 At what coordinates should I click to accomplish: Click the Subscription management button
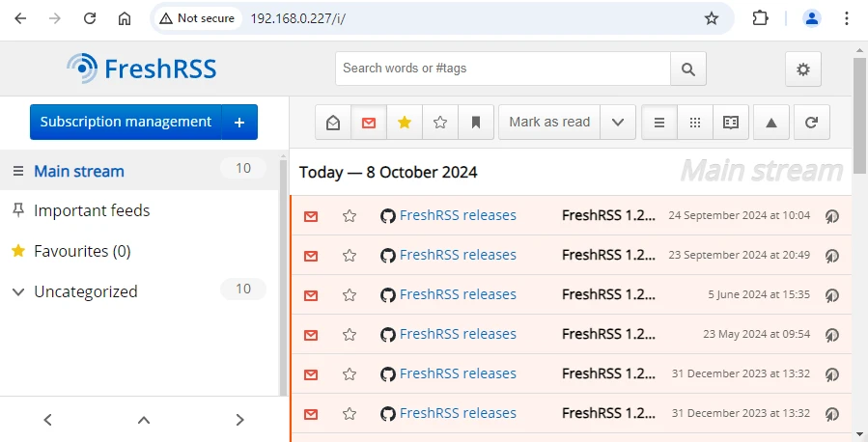pyautogui.click(x=126, y=123)
